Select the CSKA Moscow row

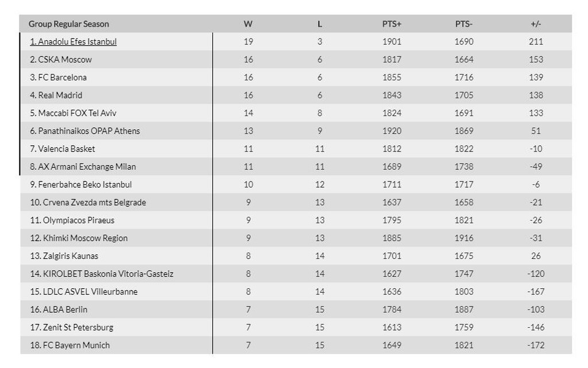(296, 59)
